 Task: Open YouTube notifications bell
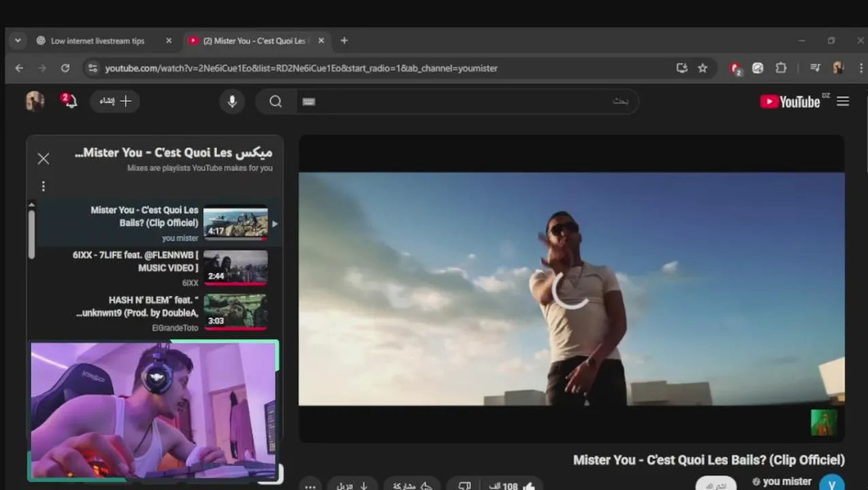(x=69, y=101)
